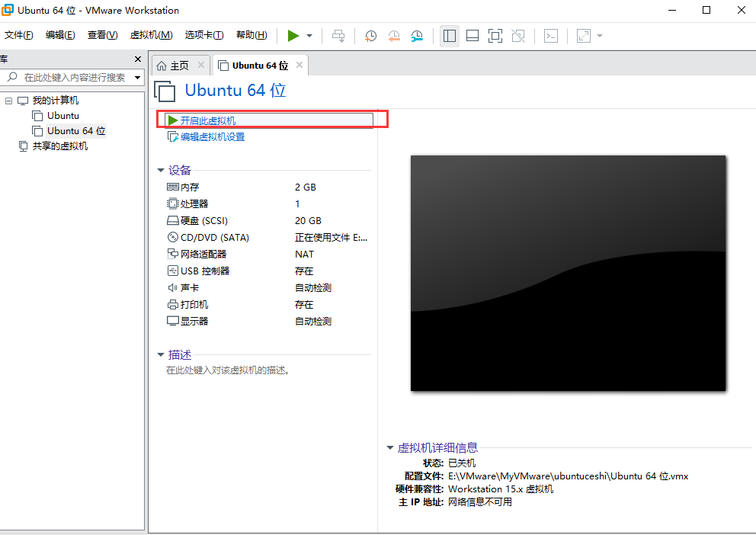Collapse the 描述 section
756x535 pixels.
pos(161,354)
